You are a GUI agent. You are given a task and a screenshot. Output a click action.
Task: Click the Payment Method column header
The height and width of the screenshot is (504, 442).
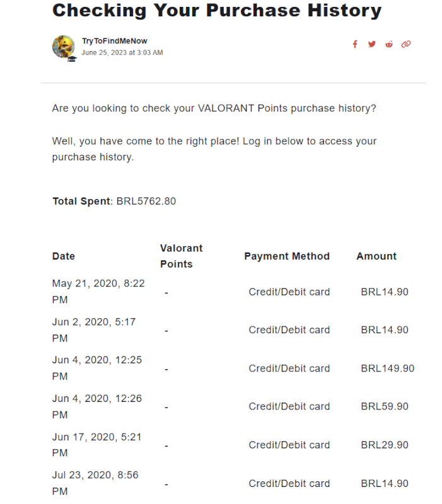(287, 256)
